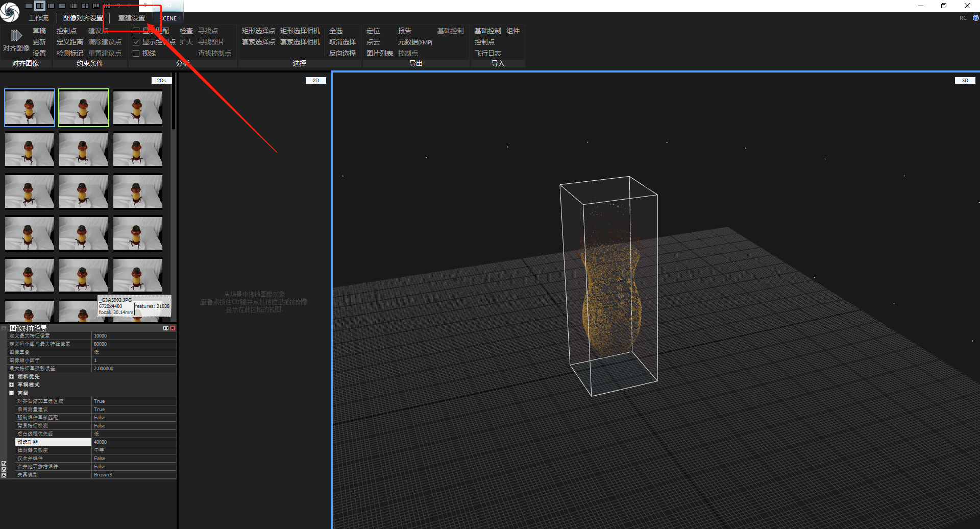The width and height of the screenshot is (980, 529).
Task: Select the single-pane layout icon
Action: click(29, 6)
